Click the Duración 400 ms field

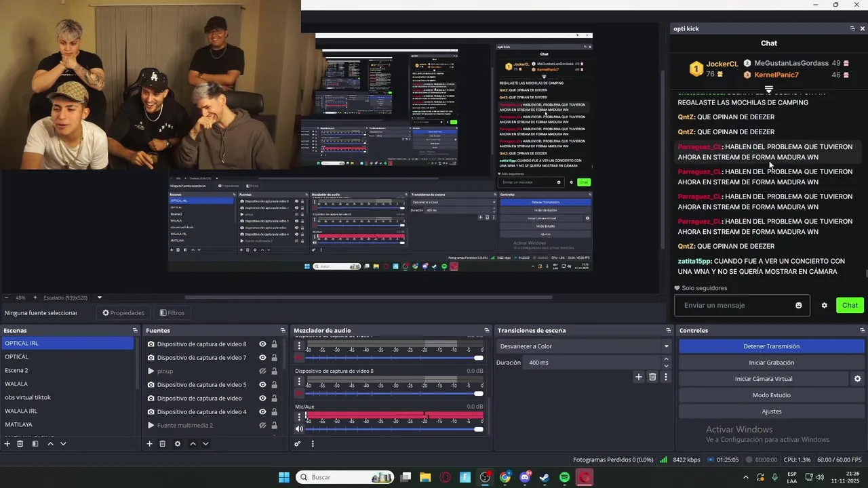[592, 363]
